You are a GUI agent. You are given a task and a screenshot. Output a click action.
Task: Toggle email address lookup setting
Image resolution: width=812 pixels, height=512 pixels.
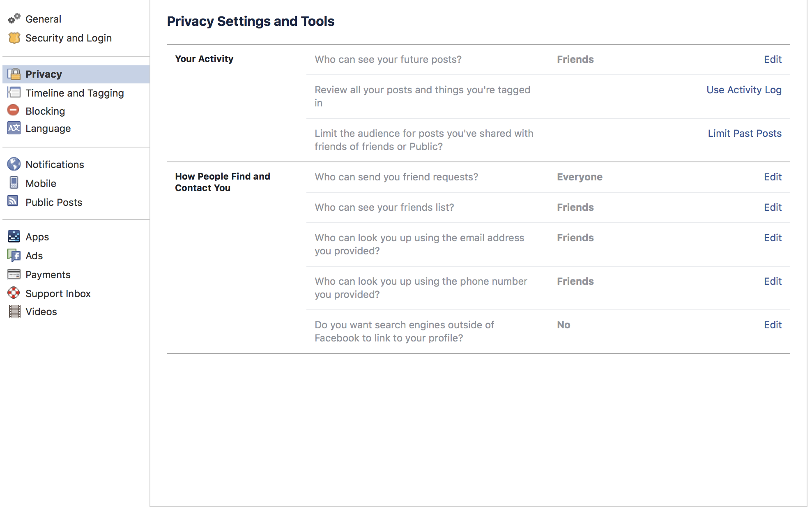pyautogui.click(x=773, y=238)
